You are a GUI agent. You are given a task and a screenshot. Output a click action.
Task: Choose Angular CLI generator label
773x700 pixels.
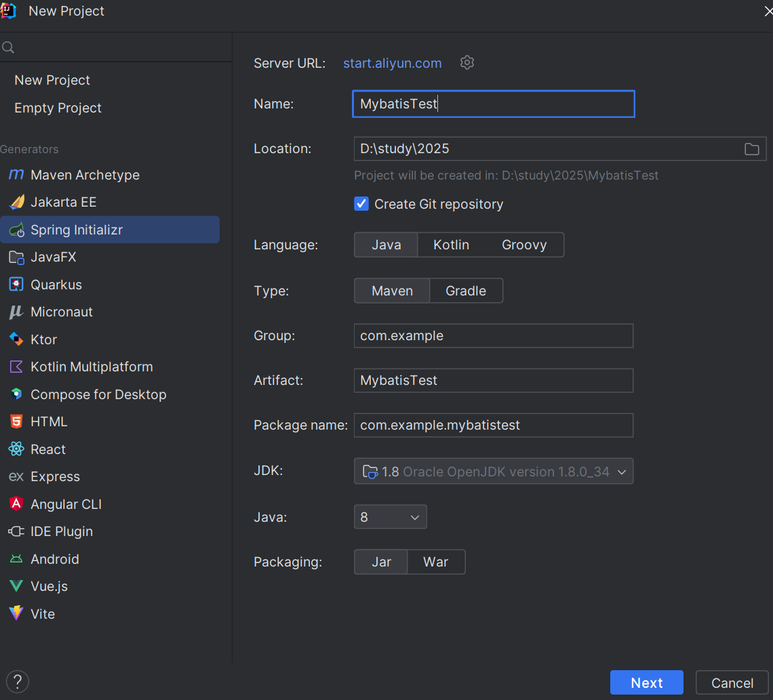point(66,504)
